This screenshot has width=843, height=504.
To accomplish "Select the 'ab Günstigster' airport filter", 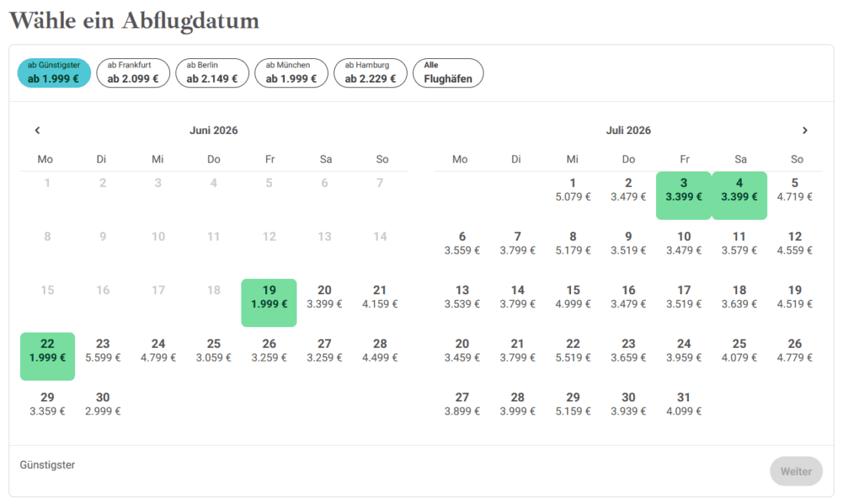I will click(54, 73).
